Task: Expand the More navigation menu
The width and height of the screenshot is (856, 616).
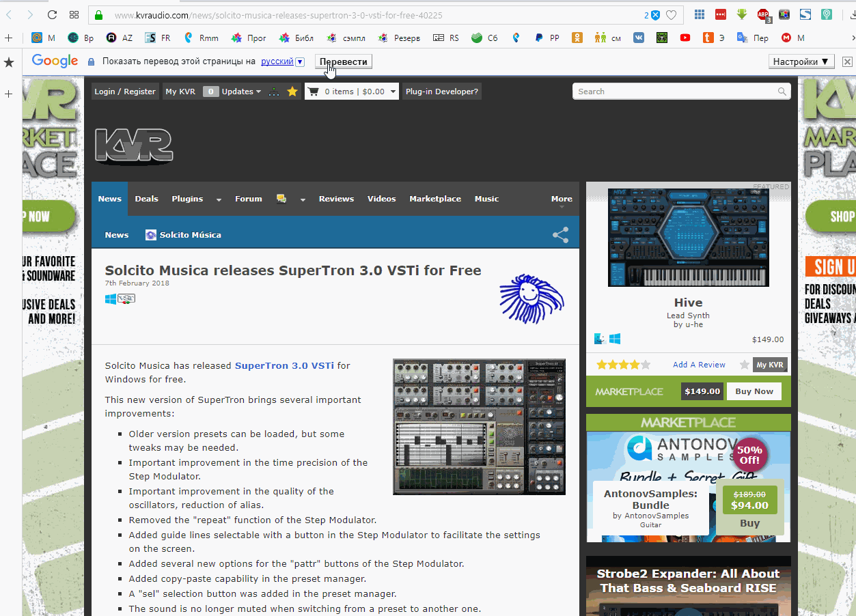Action: tap(562, 199)
